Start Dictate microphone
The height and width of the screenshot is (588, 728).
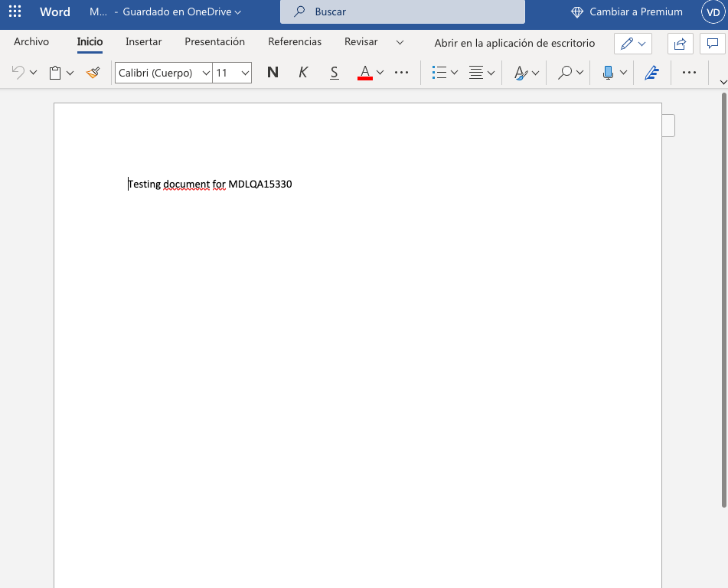609,73
